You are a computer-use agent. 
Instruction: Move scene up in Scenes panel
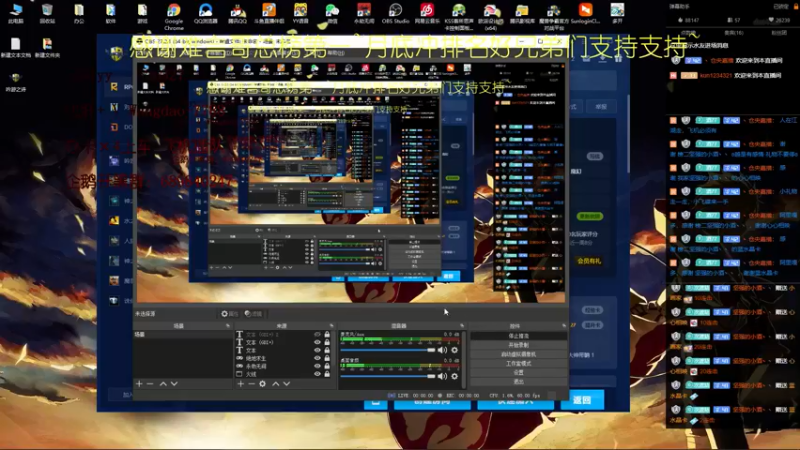click(163, 383)
